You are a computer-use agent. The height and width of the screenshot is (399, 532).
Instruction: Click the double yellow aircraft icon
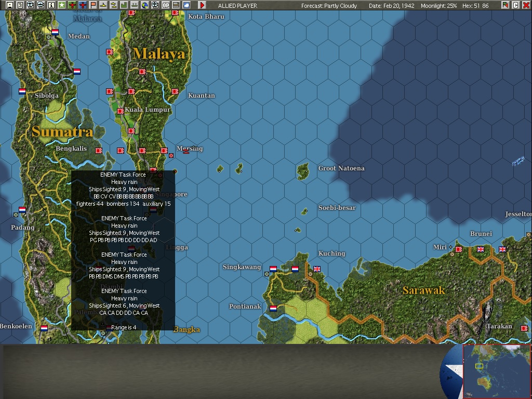click(x=114, y=5)
